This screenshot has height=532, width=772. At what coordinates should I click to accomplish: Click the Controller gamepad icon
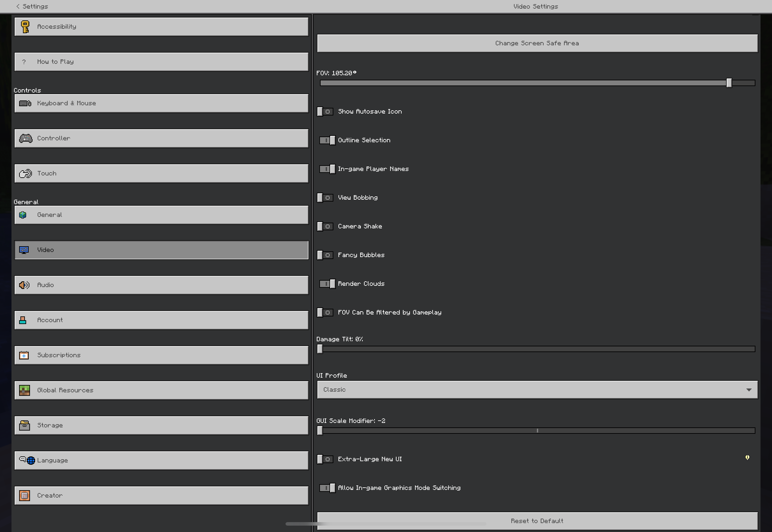pyautogui.click(x=26, y=138)
